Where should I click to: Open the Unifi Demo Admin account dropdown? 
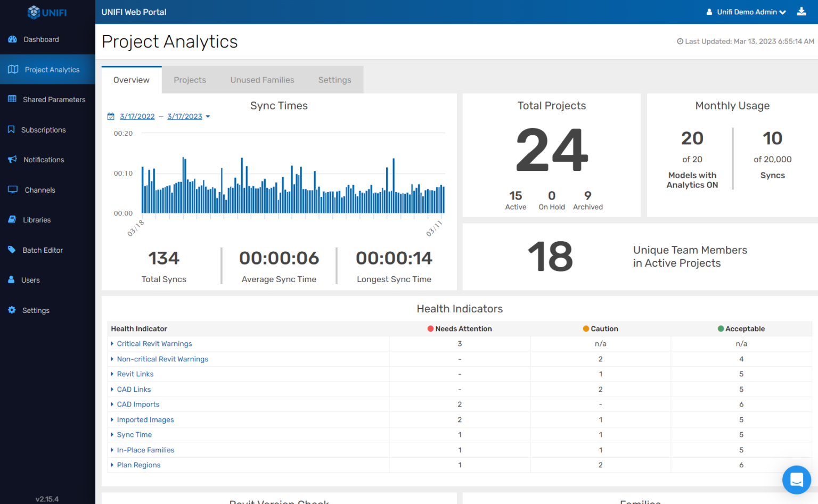(x=745, y=12)
